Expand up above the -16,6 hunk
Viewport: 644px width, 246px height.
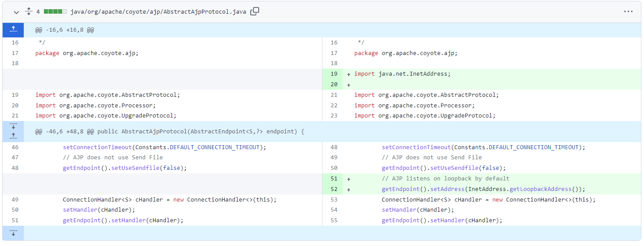click(13, 30)
